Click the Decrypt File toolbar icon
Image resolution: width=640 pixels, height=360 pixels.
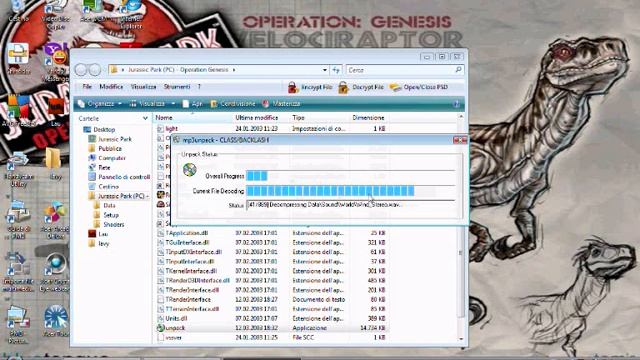point(343,87)
